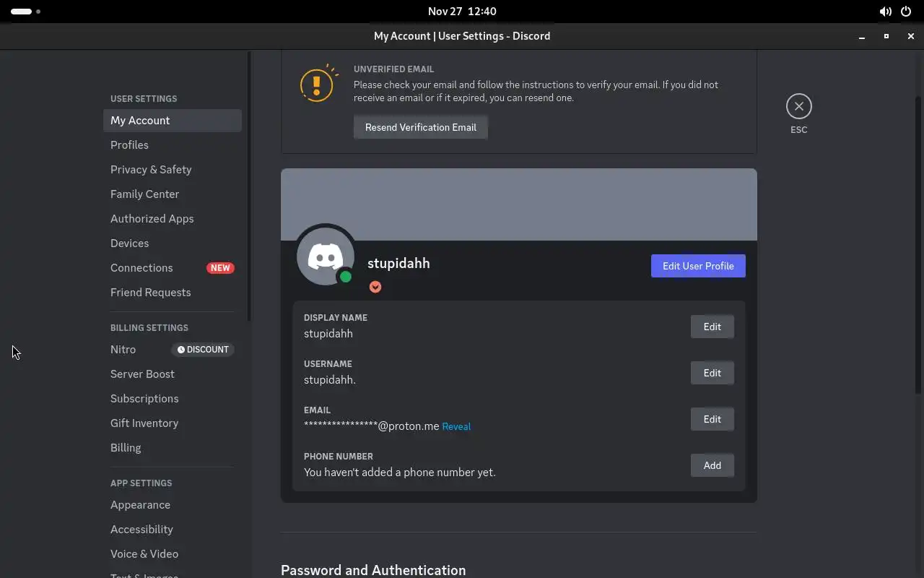Open the system power menu icon

(x=907, y=12)
